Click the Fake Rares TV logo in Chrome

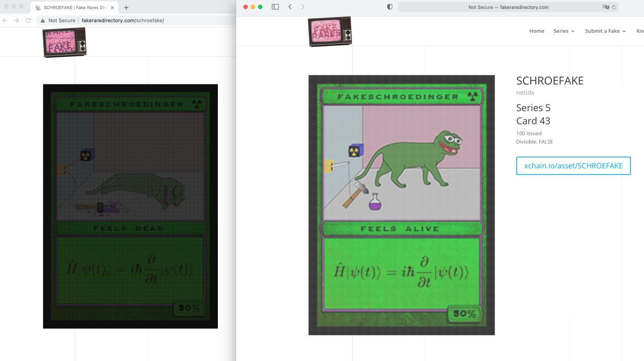(64, 42)
